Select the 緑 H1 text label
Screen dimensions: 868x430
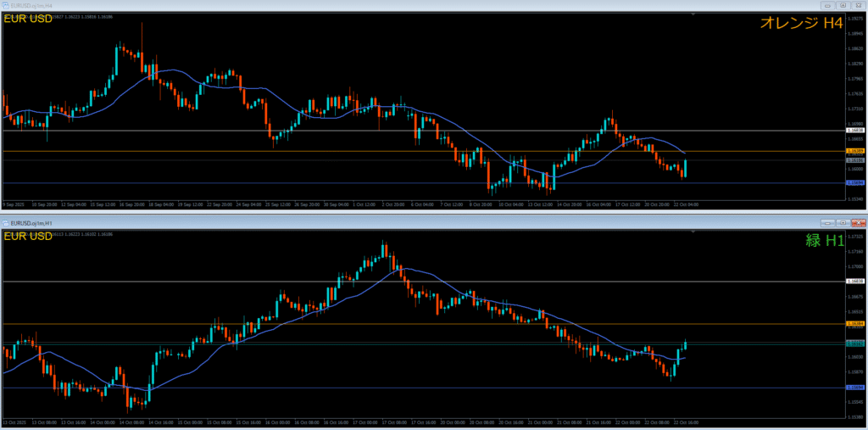pos(822,241)
